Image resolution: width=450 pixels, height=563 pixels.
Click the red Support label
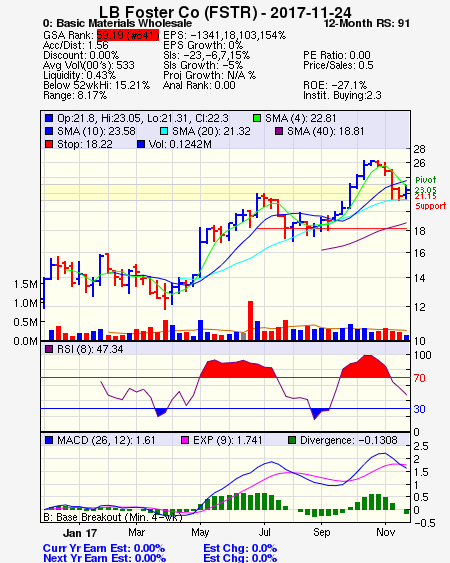[x=431, y=206]
